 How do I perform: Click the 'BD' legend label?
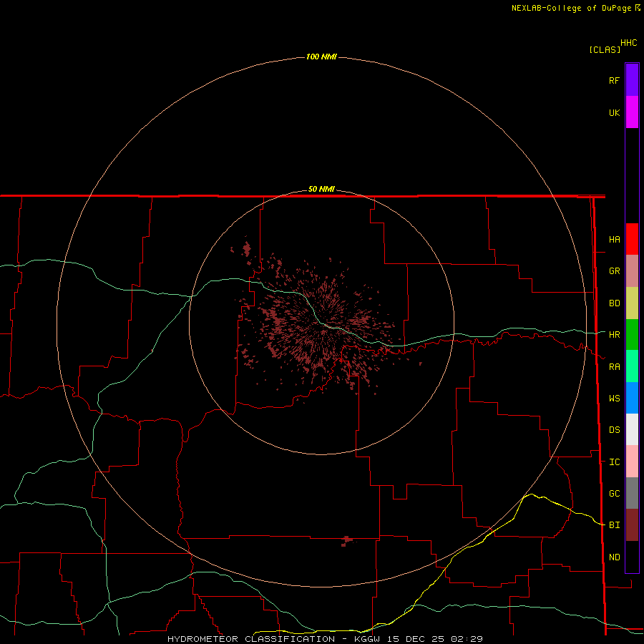(615, 303)
